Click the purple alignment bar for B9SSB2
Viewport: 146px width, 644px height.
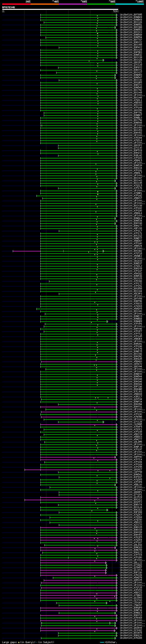26,251
